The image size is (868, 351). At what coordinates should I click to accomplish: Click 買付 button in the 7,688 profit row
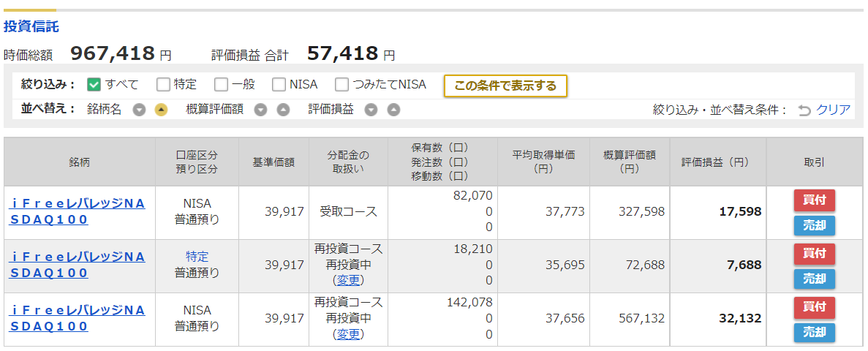(815, 254)
